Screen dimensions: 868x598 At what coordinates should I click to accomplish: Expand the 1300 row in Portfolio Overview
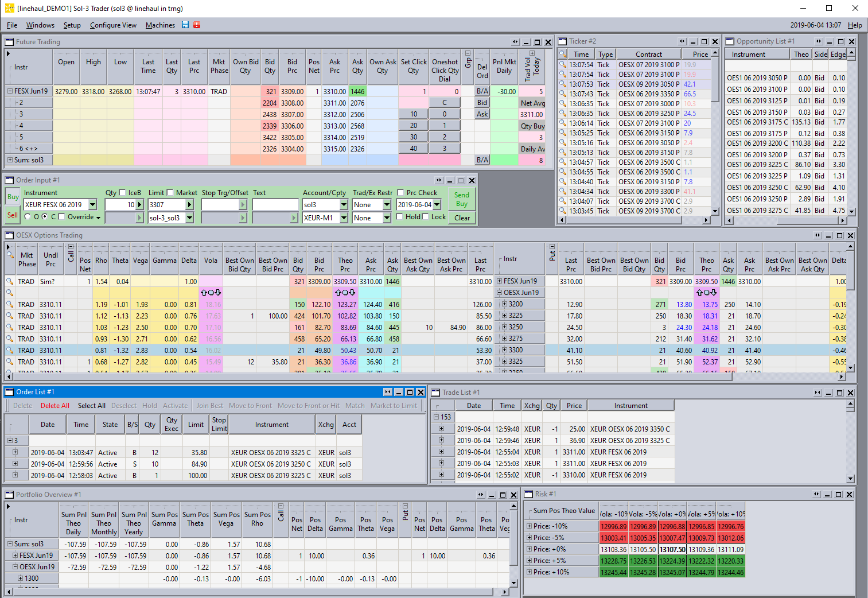[20, 578]
